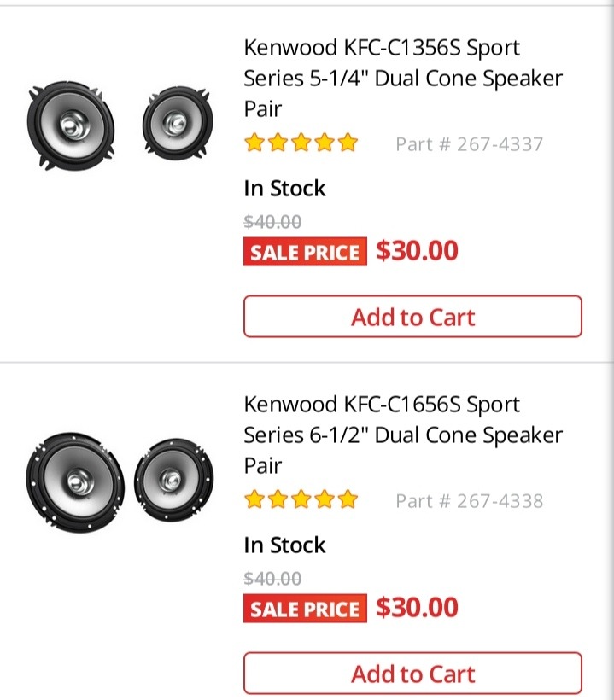Add Kenwood KFC-C1356S speakers to cart
This screenshot has width=614, height=700.
pos(412,317)
